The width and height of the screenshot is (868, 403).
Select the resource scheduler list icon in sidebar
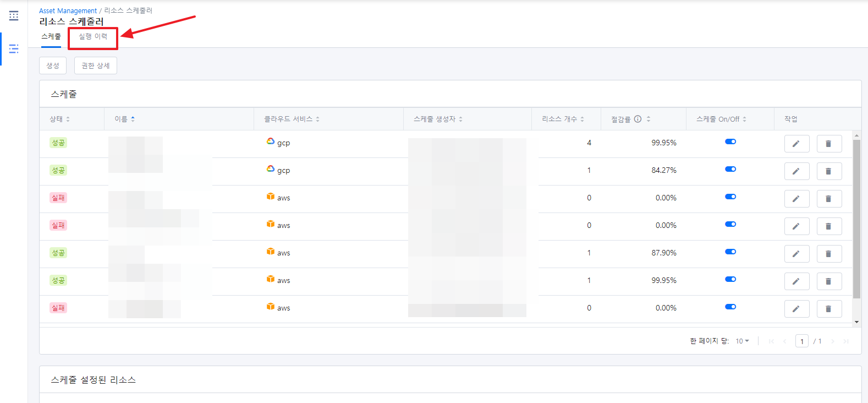pyautogui.click(x=14, y=49)
